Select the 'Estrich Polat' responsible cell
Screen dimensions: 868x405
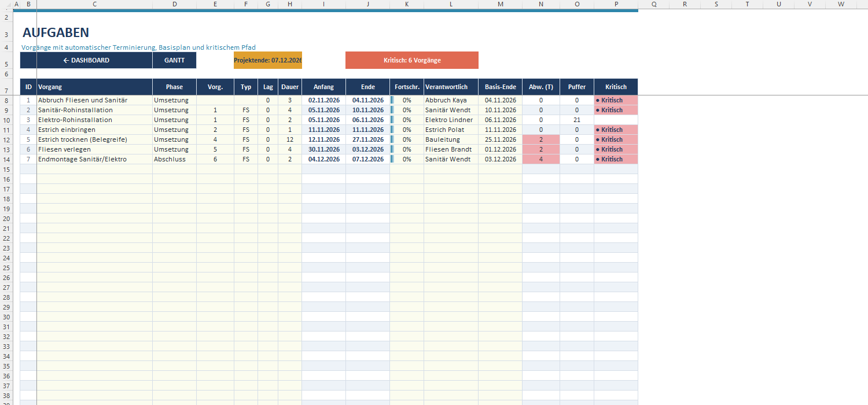pyautogui.click(x=451, y=130)
